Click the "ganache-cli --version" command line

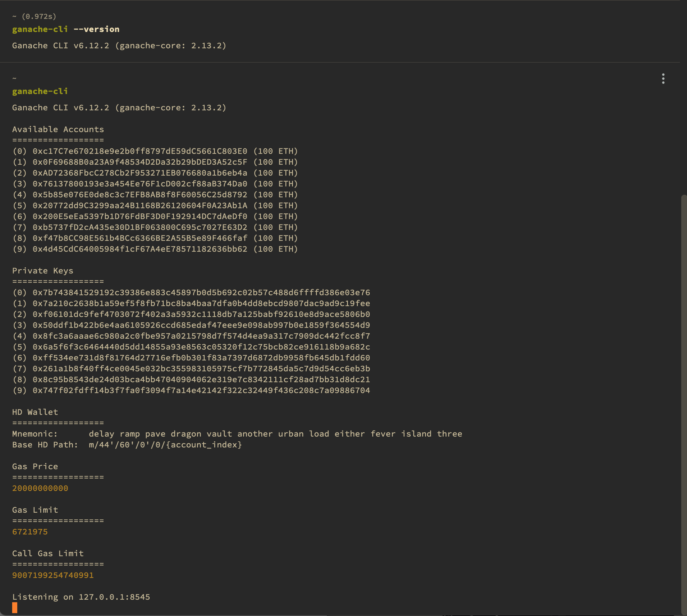66,29
